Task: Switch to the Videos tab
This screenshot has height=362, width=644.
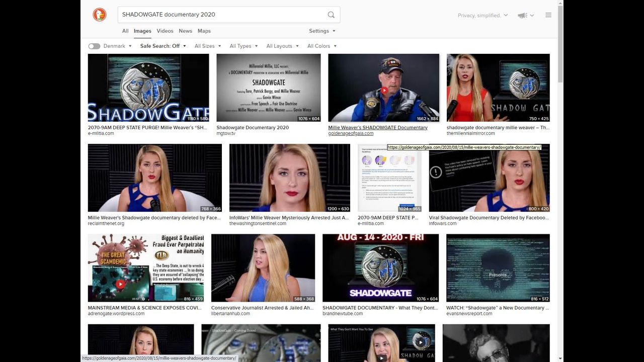Action: (x=165, y=31)
